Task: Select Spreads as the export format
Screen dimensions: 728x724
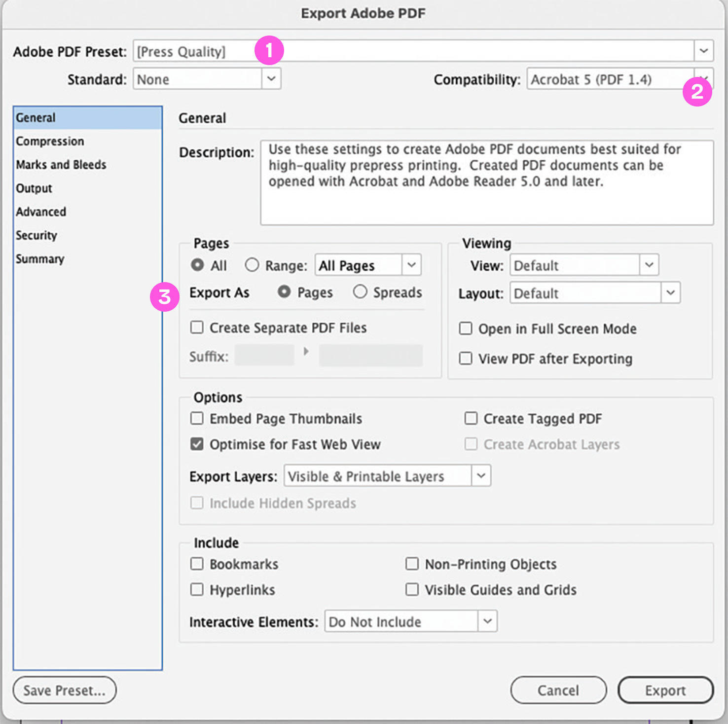Action: pos(360,292)
